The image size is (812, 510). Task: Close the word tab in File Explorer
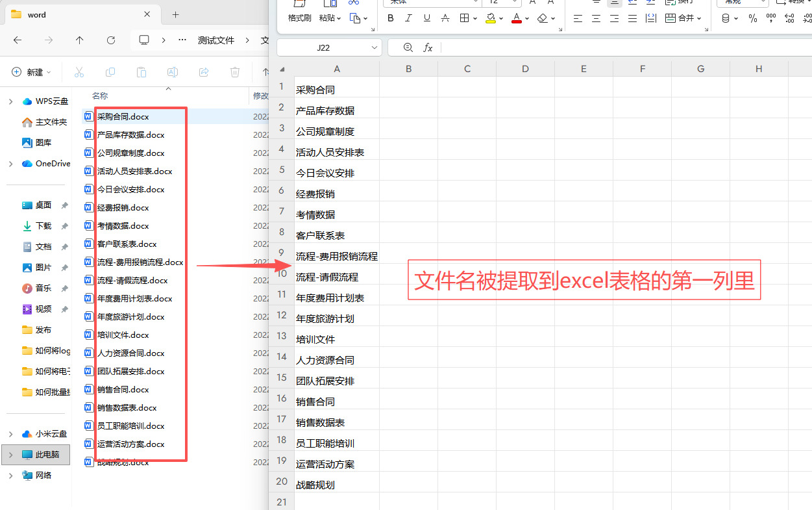(148, 14)
